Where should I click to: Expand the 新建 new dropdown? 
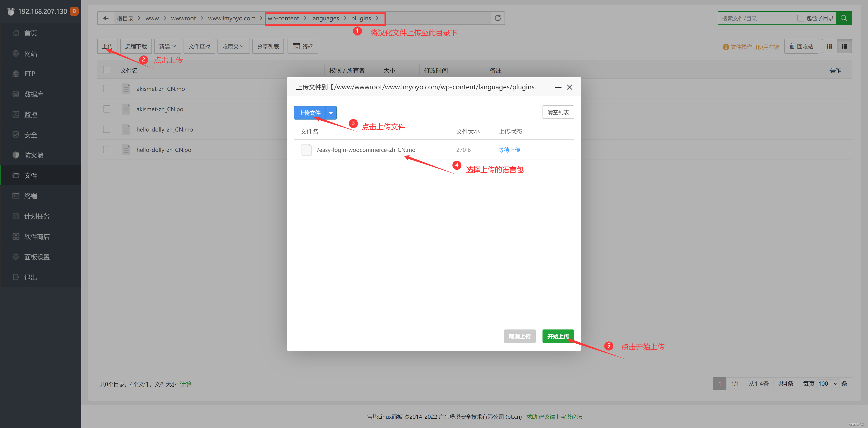[x=167, y=47]
